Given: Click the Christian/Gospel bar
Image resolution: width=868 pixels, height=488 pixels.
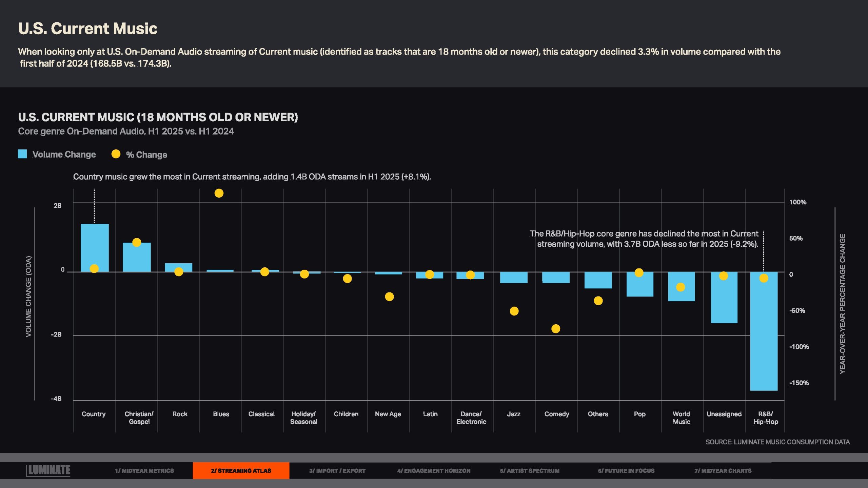Looking at the screenshot, I should pos(137,259).
